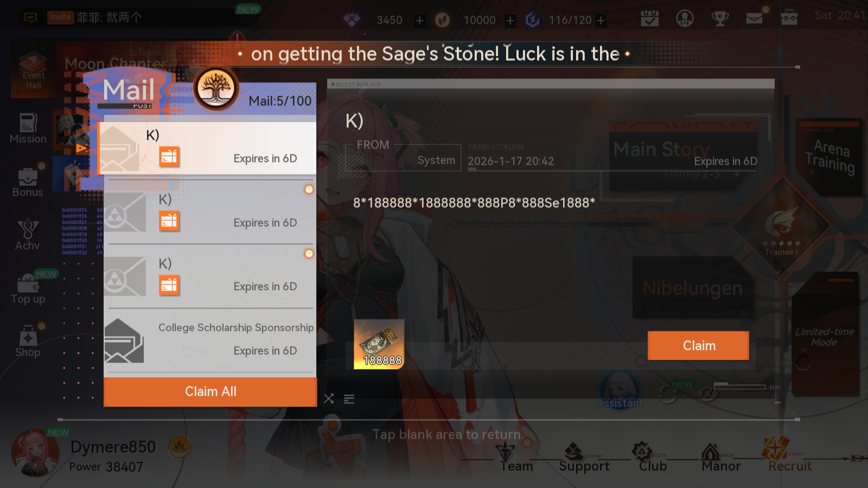Select the College Scholarship Sponsorship mail
Viewport: 868px width, 488px height.
(x=210, y=341)
